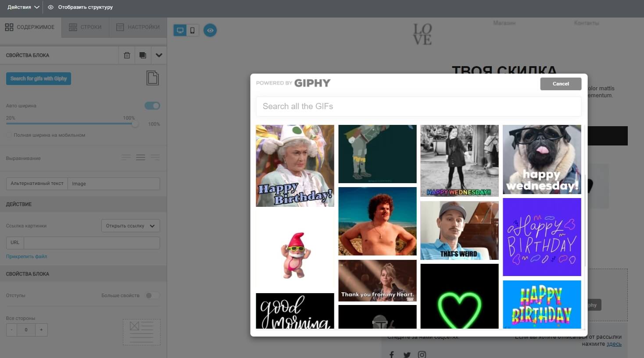The width and height of the screenshot is (644, 358).
Task: Decrease padding with the minus button
Action: point(11,330)
